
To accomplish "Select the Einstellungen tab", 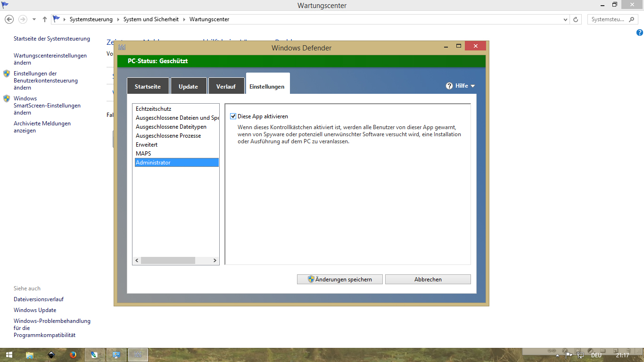I will 267,84.
